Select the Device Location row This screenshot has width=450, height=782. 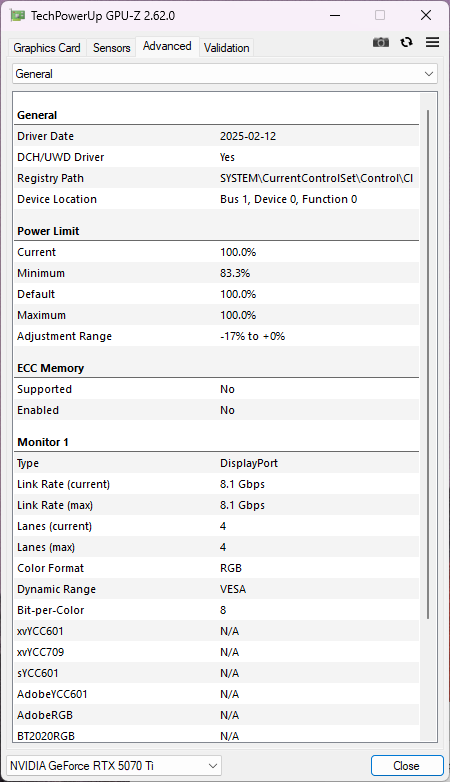(217, 199)
